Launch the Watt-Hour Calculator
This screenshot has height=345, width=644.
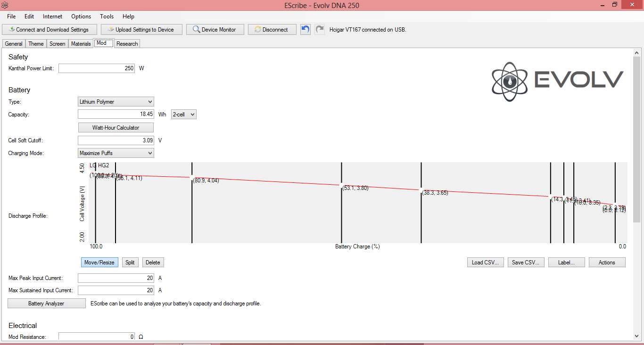[x=116, y=128]
